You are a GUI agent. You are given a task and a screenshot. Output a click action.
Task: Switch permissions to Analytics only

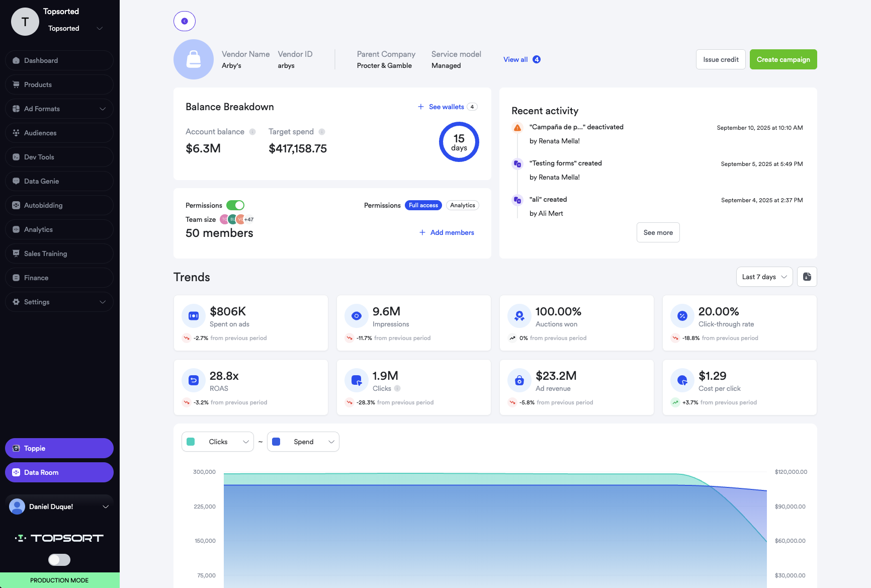462,205
